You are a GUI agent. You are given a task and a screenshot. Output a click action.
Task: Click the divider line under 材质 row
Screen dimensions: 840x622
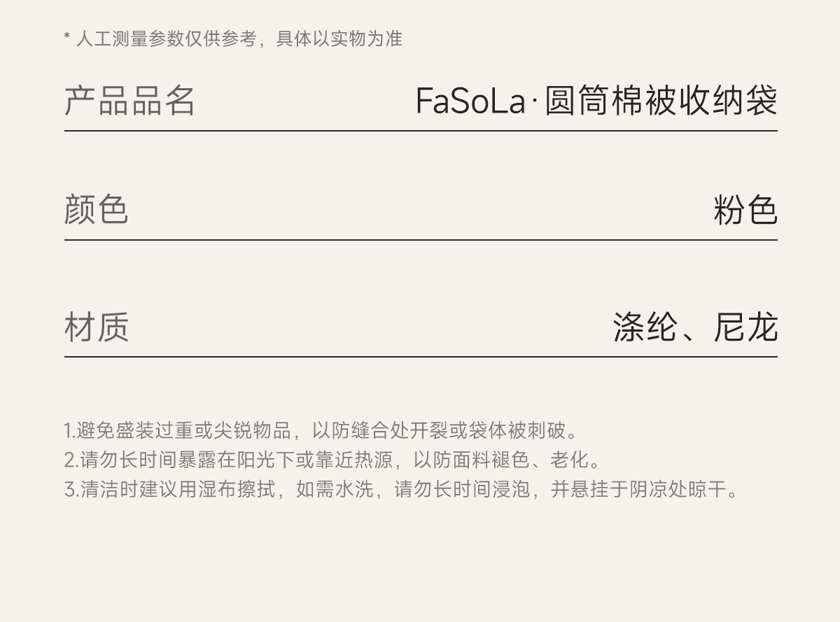pos(421,357)
